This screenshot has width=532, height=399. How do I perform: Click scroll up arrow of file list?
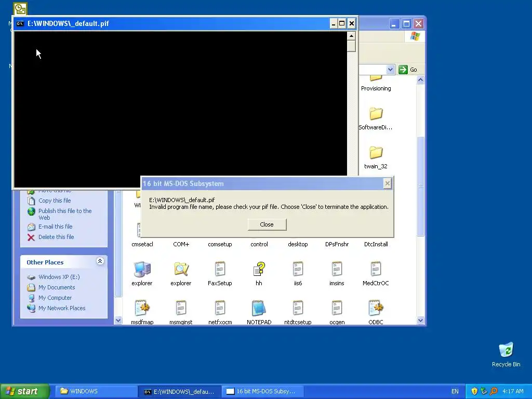pos(420,80)
